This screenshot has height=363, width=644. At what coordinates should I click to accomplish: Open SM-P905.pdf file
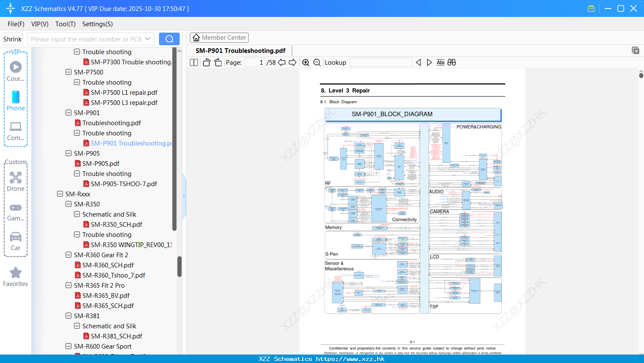pyautogui.click(x=101, y=163)
